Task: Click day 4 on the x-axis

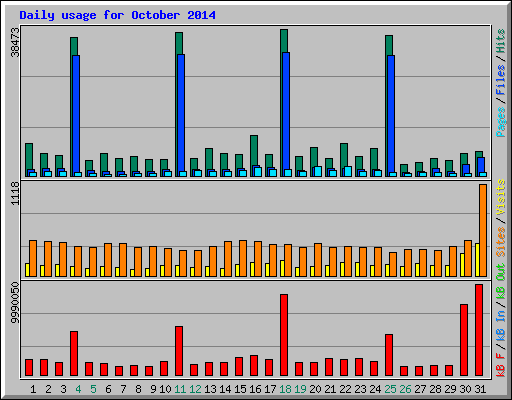Action: coord(78,389)
